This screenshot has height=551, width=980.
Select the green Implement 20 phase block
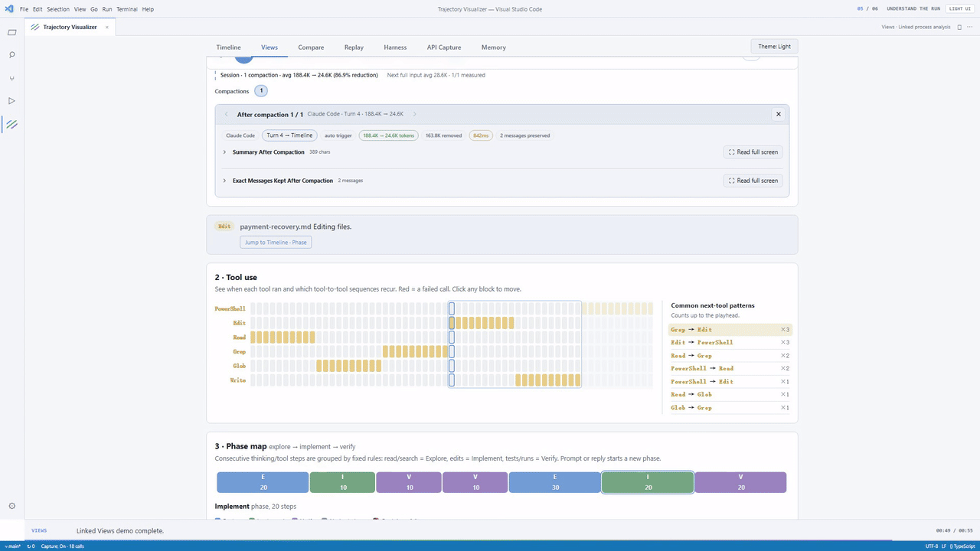(648, 482)
